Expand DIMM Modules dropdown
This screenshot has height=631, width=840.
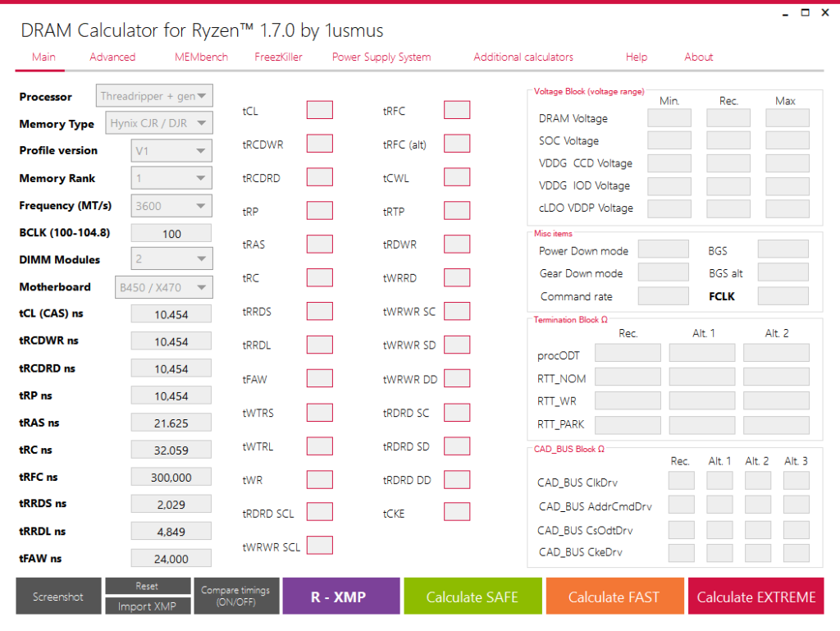[x=171, y=258]
